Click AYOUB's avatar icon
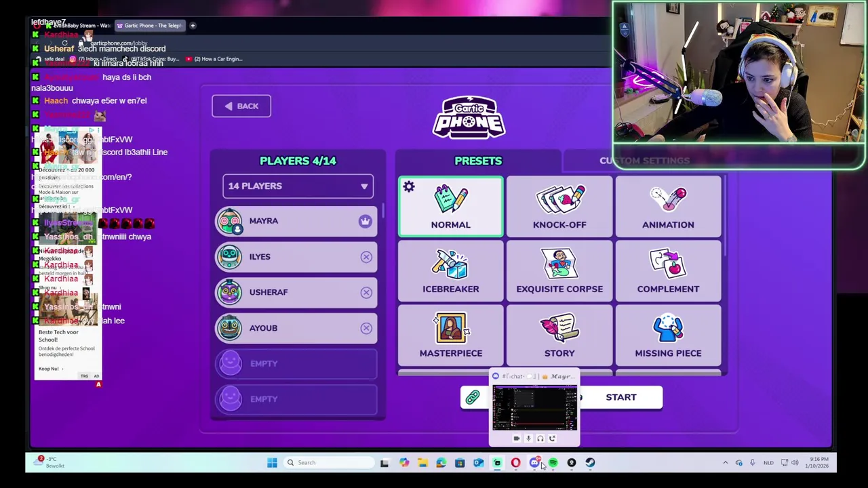868x488 pixels. 230,328
